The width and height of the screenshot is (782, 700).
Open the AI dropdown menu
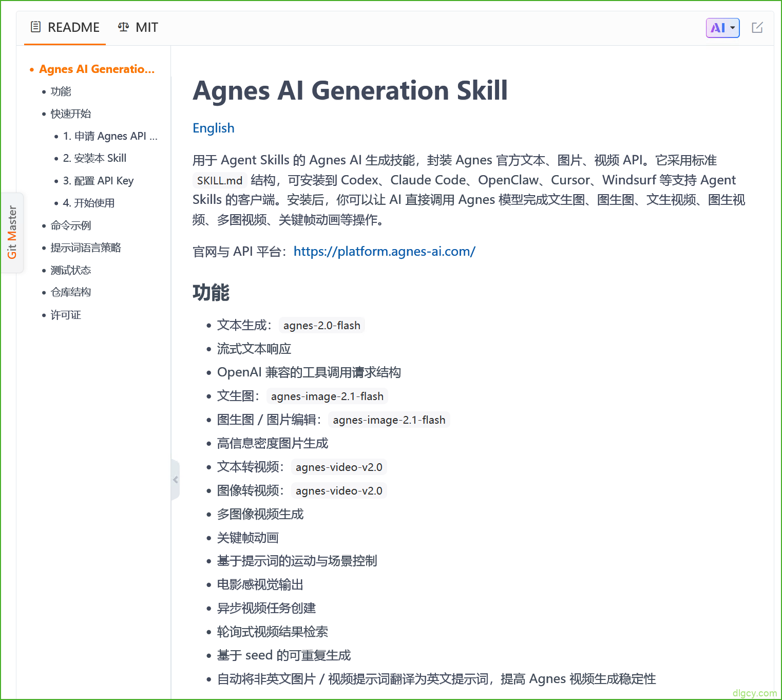[x=722, y=28]
